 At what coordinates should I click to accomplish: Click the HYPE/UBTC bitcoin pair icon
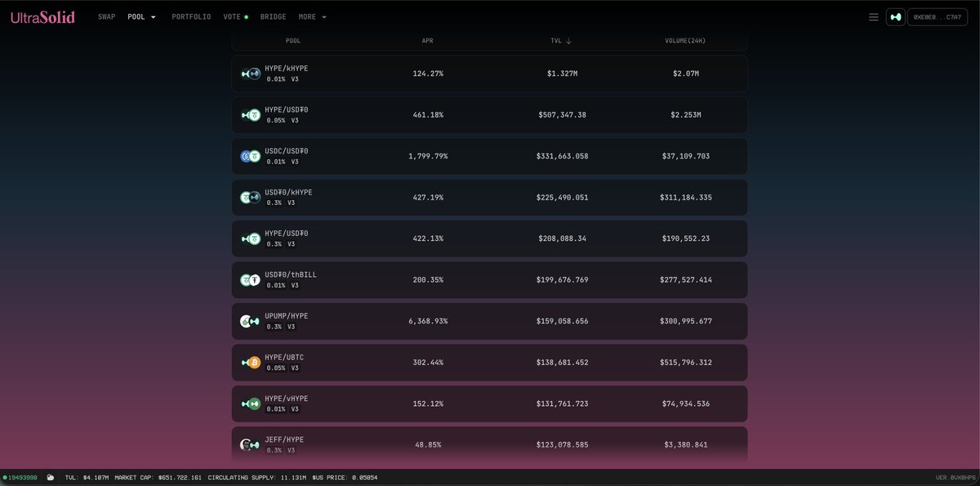point(250,362)
